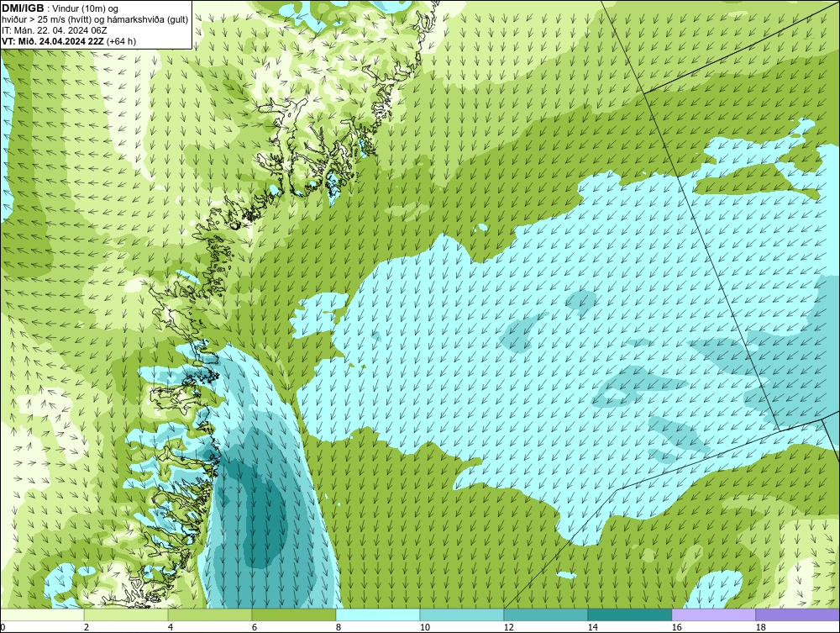Click the legend label '10'

[425, 627]
